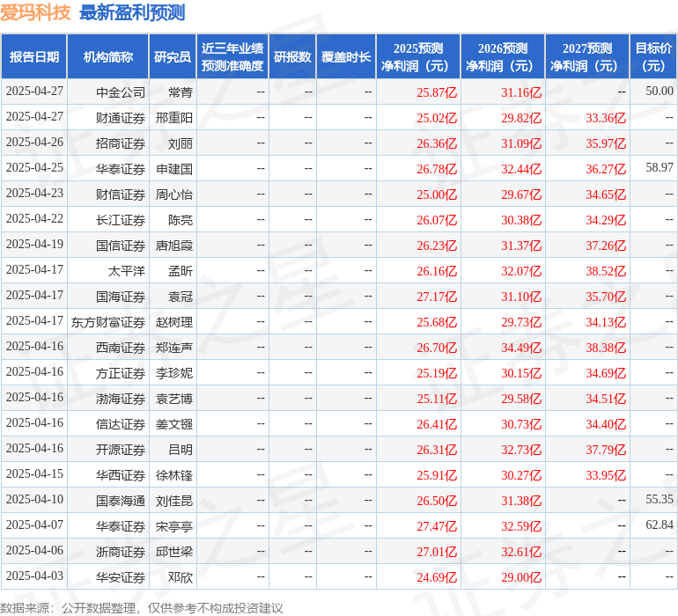This screenshot has width=678, height=616.
Task: Select the 研究员 column header
Action: point(173,57)
